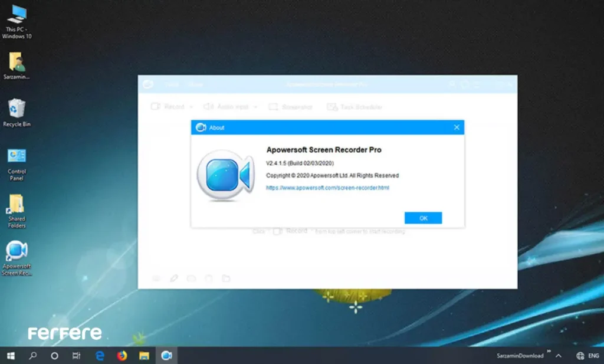The width and height of the screenshot is (604, 364).
Task: Click OK in the About dialog
Action: [423, 218]
